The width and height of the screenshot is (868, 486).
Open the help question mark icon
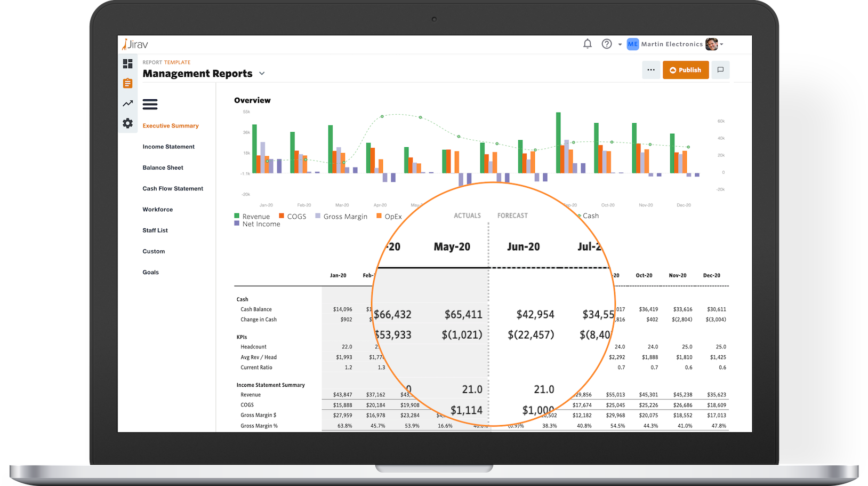[607, 44]
